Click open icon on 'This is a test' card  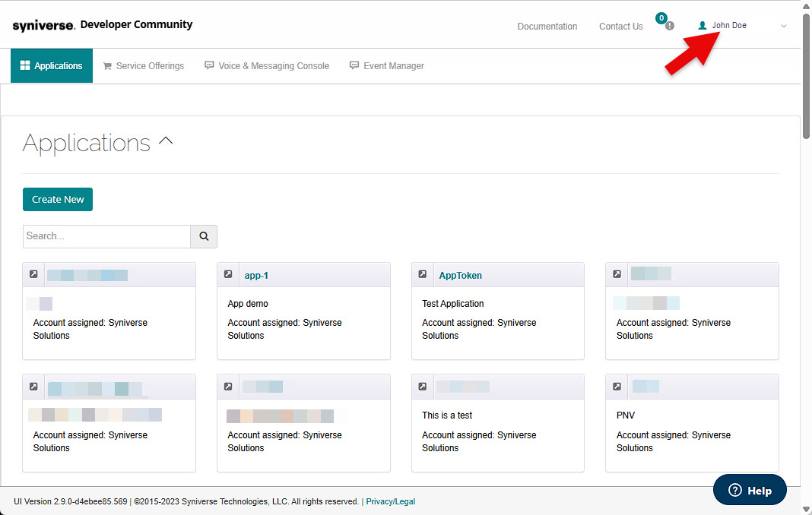[x=423, y=387]
